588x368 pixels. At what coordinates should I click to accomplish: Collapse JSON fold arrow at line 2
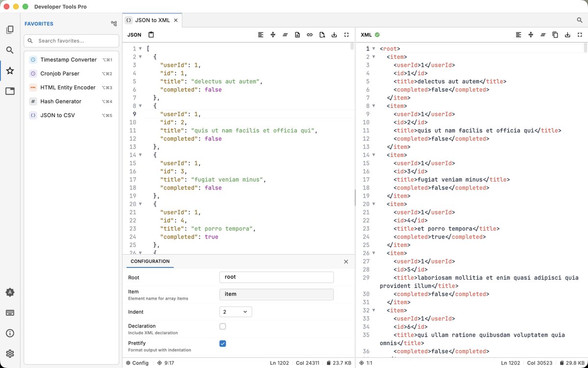click(x=140, y=57)
